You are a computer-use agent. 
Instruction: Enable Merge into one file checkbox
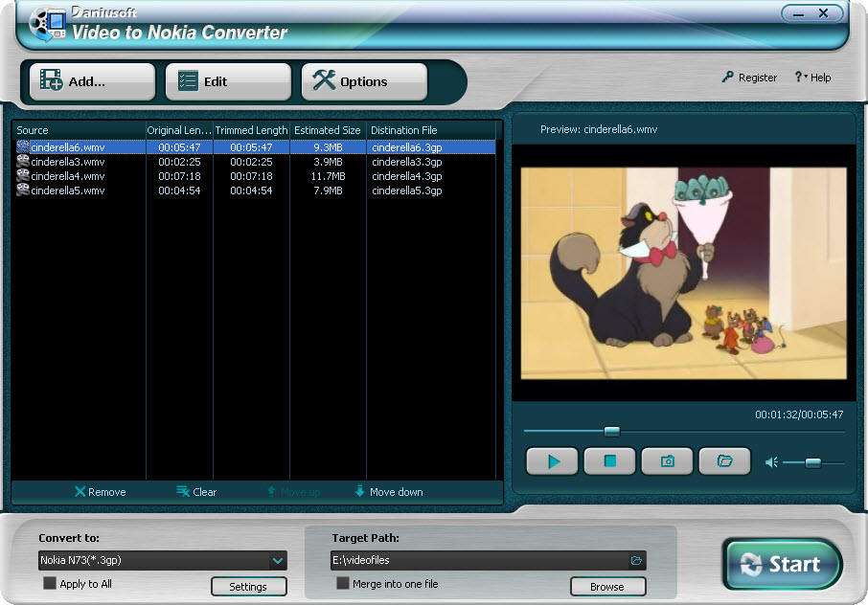343,583
